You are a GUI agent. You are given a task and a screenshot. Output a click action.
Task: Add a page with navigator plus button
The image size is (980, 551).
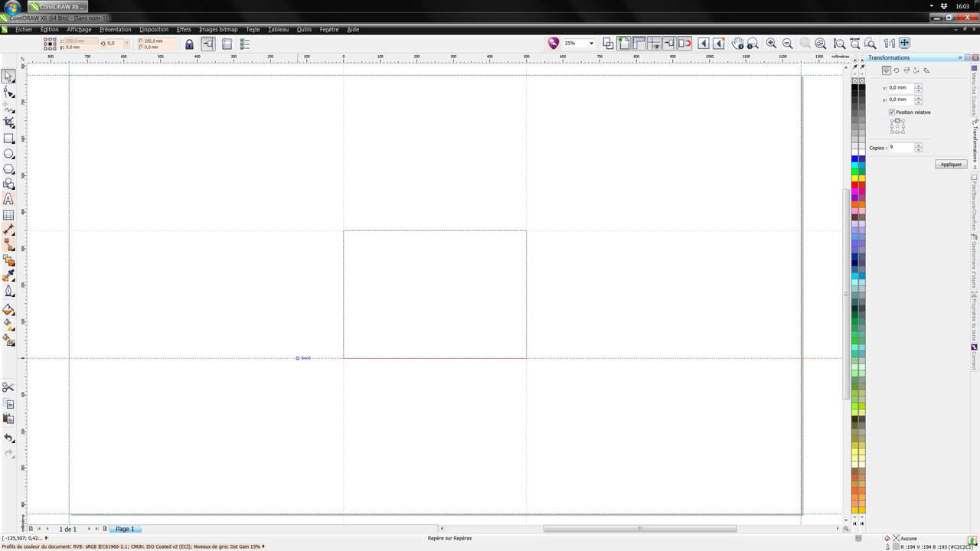(x=105, y=529)
